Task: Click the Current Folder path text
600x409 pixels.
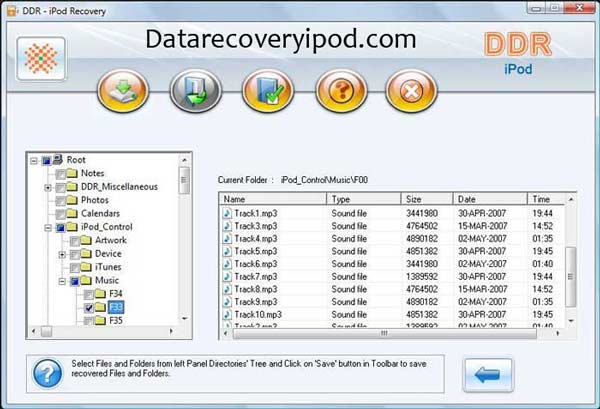Action: tap(324, 180)
